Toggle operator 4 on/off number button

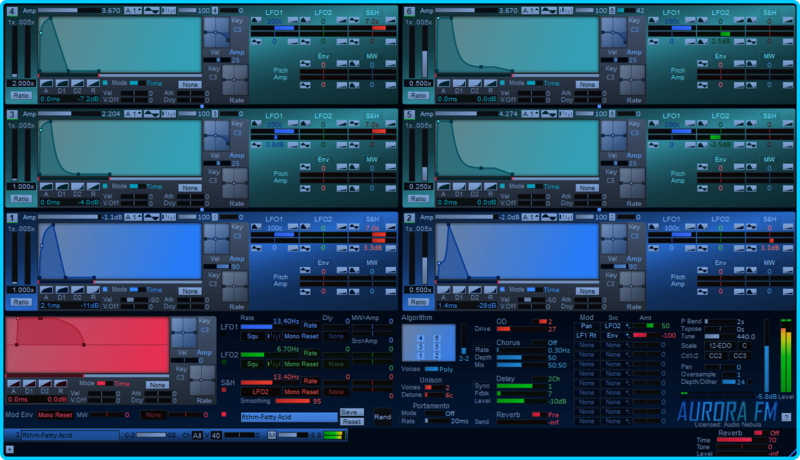(x=12, y=11)
